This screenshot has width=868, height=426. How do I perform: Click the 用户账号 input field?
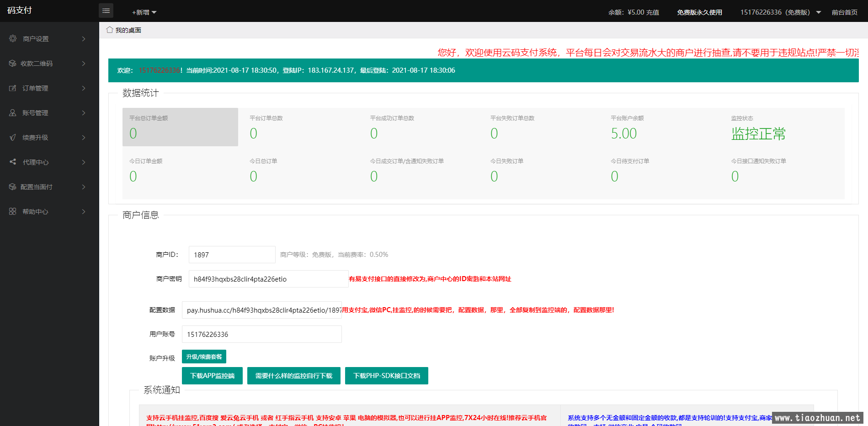pos(262,334)
